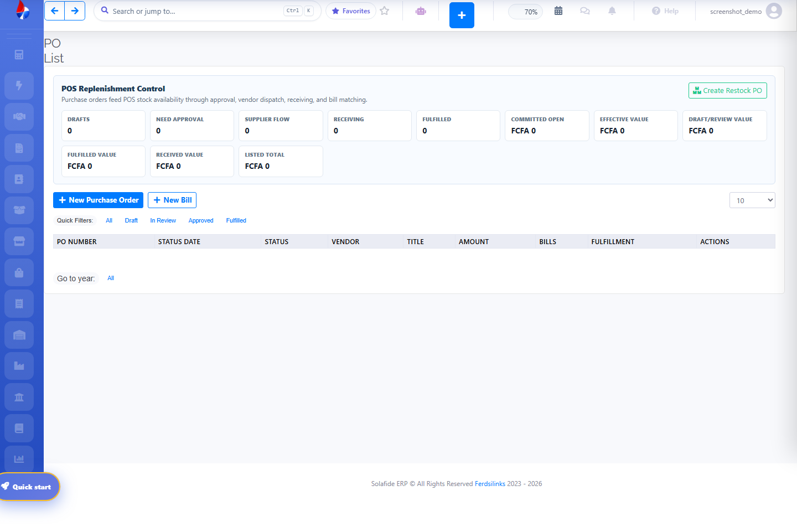The image size is (797, 532).
Task: Open the bar chart sidebar icon
Action: (x=19, y=459)
